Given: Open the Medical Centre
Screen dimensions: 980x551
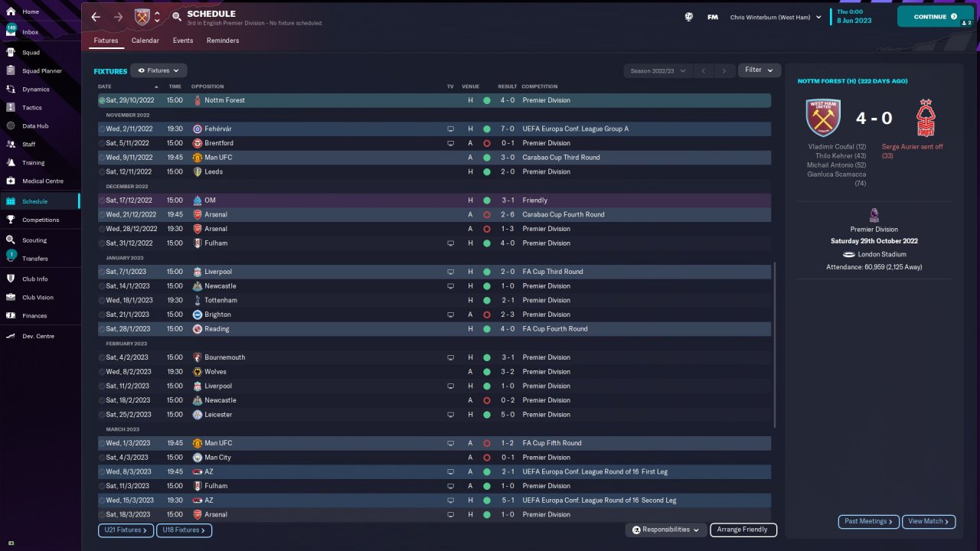Looking at the screenshot, I should pyautogui.click(x=43, y=181).
